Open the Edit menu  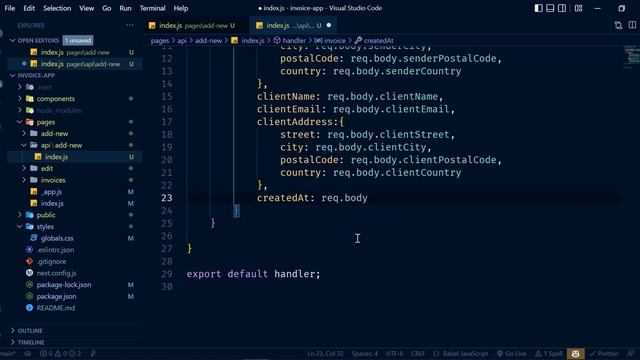tap(29, 8)
